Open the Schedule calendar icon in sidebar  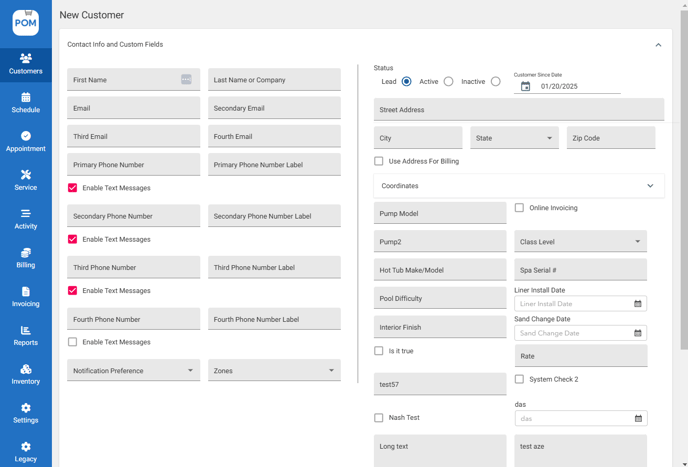point(26,98)
